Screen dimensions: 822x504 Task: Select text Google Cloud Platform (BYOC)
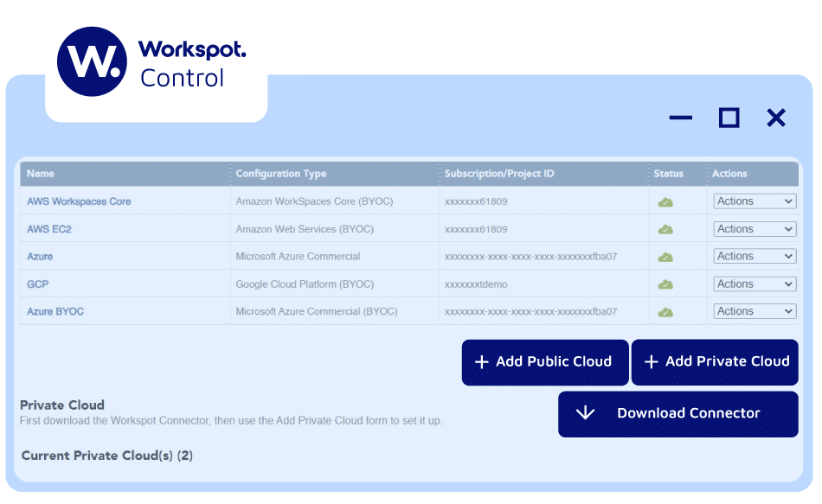pos(305,284)
